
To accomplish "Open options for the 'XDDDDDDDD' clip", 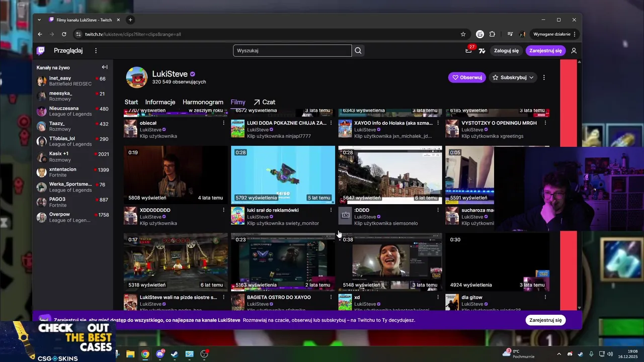I will (223, 210).
